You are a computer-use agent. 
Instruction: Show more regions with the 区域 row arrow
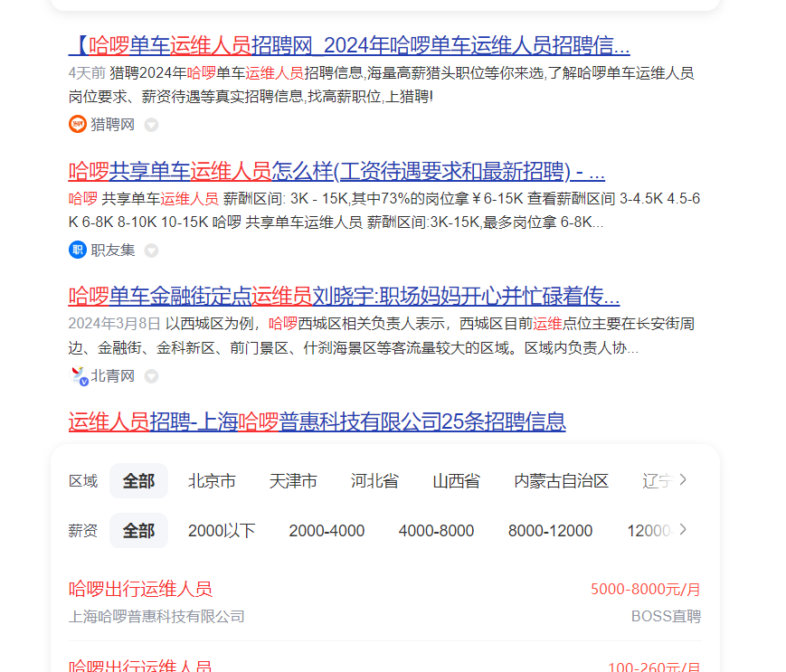point(683,480)
